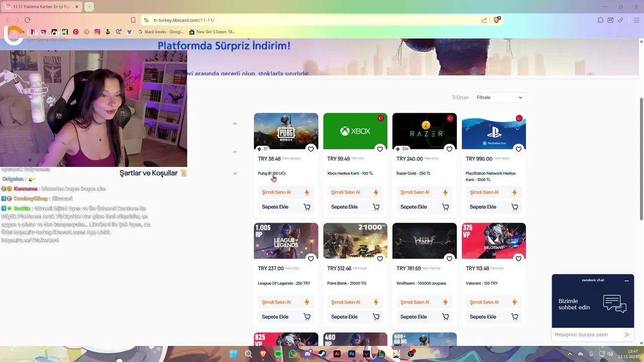Add PlayStation Network card to cart
The image size is (644, 362).
coord(494,207)
